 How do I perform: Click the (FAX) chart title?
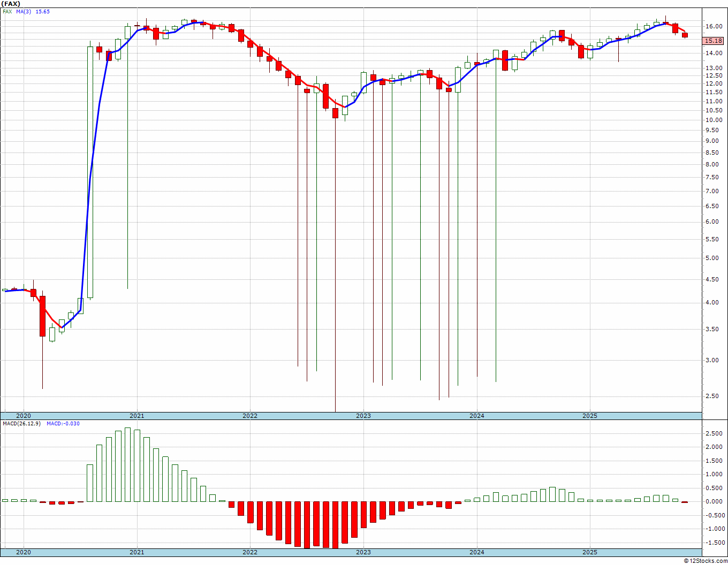[11, 4]
